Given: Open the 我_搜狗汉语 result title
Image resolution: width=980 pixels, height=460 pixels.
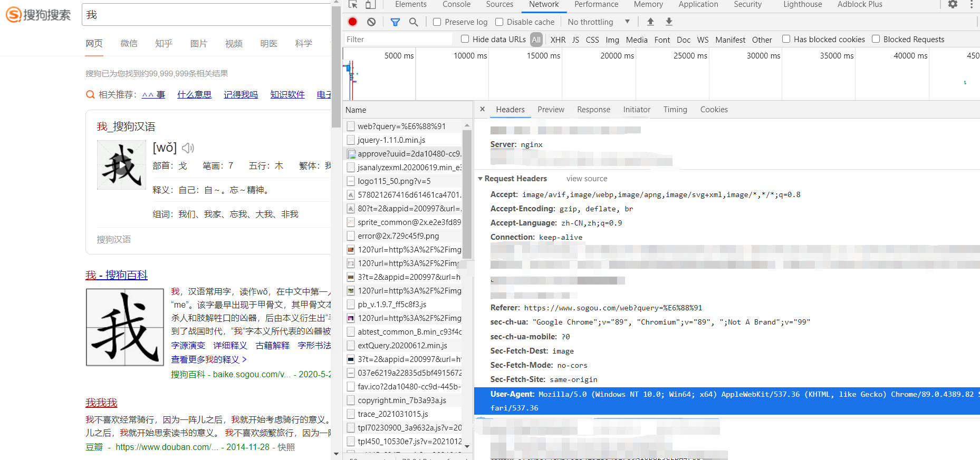Looking at the screenshot, I should [126, 126].
